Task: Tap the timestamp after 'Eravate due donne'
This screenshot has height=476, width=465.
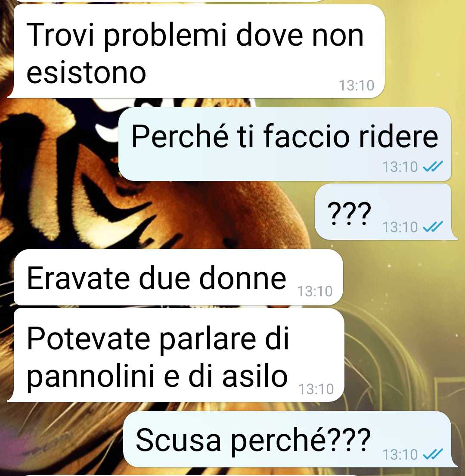Action: 315,292
